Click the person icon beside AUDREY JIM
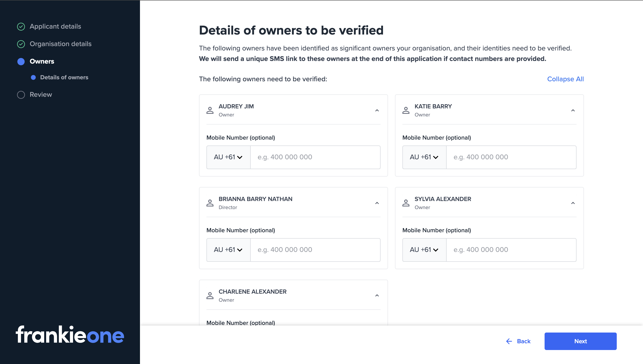 click(210, 110)
